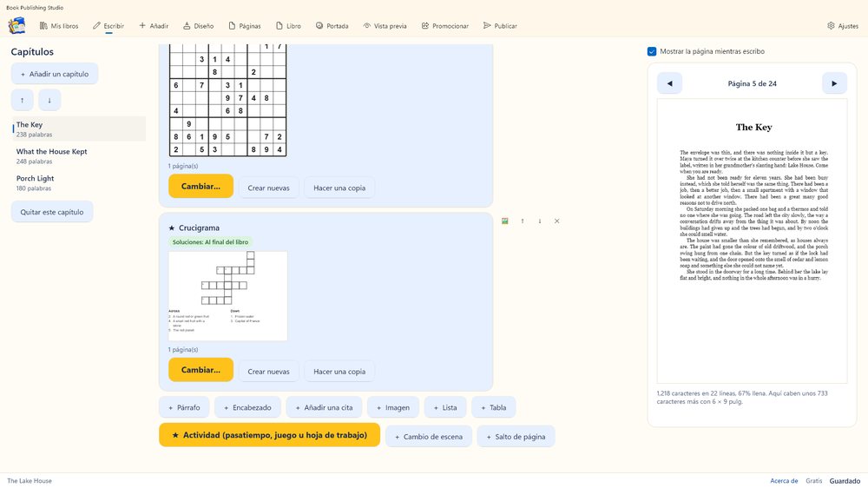This screenshot has width=868, height=488.
Task: Add an Imagen block
Action: click(x=393, y=407)
